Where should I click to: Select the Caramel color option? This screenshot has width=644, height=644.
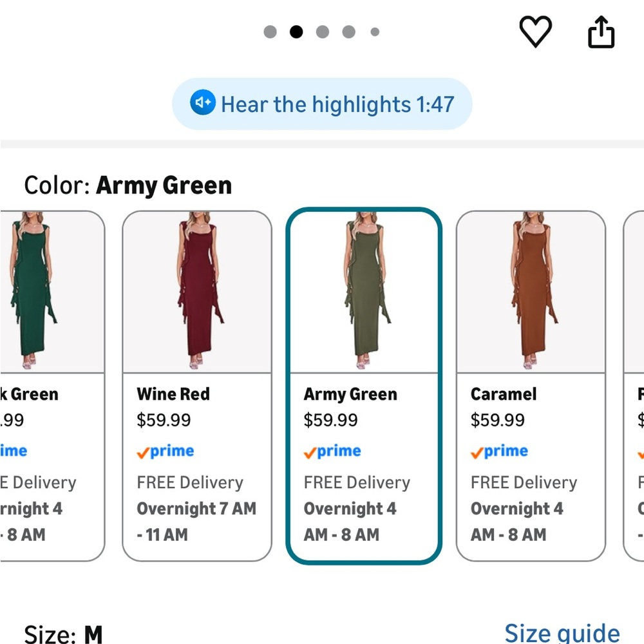point(531,386)
